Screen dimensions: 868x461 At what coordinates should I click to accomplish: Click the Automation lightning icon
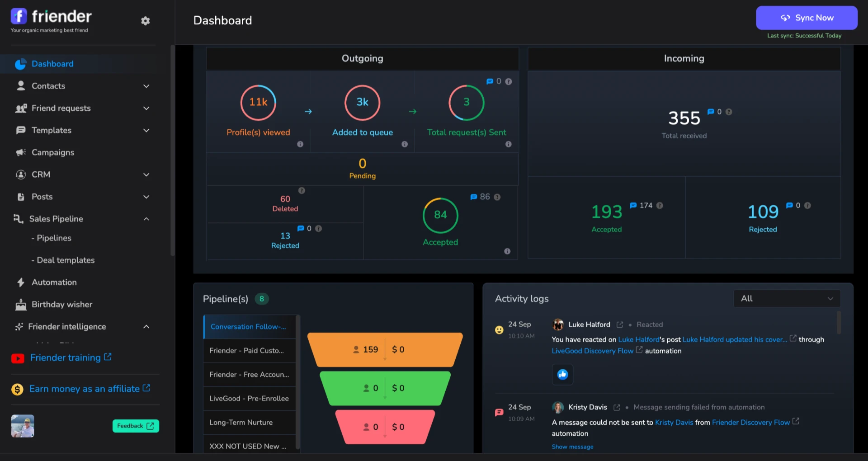21,282
